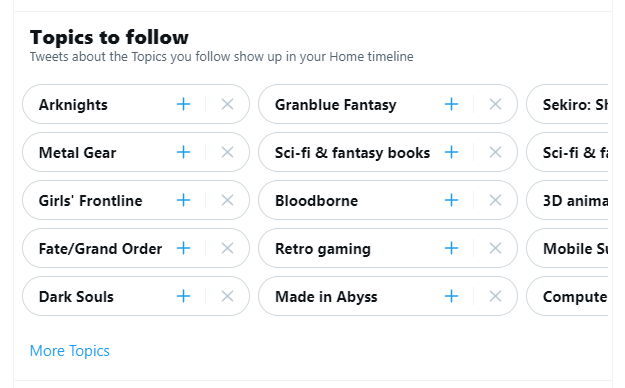Image resolution: width=625 pixels, height=388 pixels.
Task: Select the Sekiro topic pill
Action: click(568, 104)
